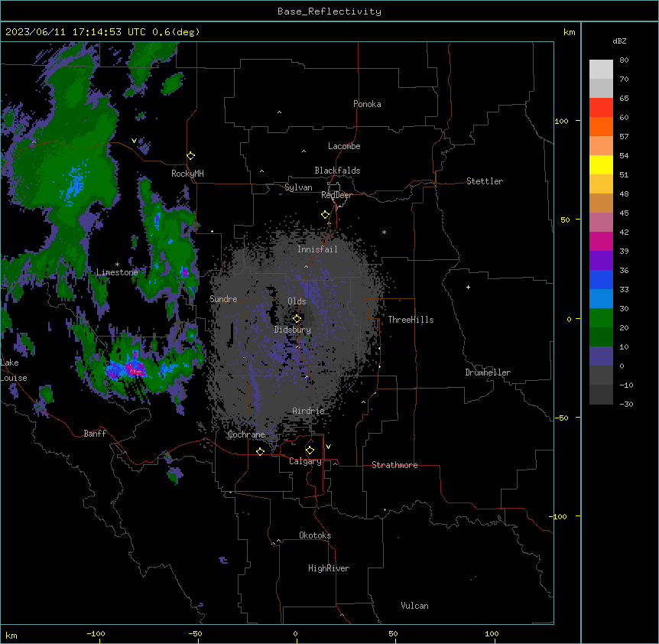
Task: Click the Base_Reflectivity title text
Action: click(x=329, y=11)
